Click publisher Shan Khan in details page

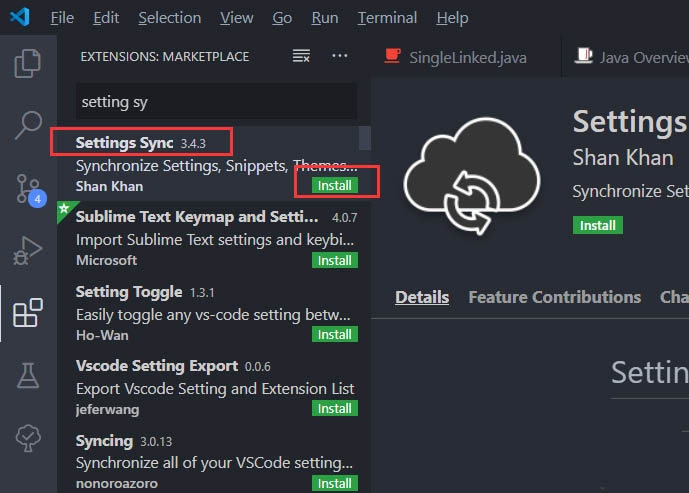(623, 157)
